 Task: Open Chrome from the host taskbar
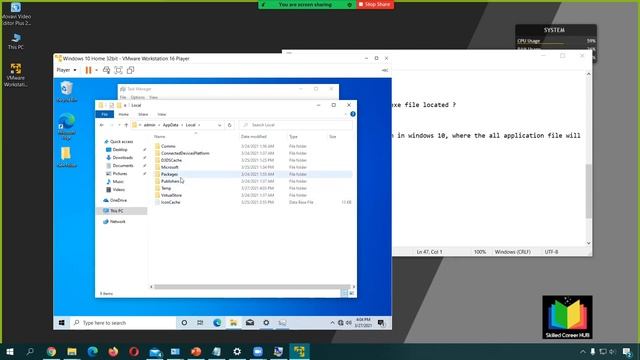point(51,351)
